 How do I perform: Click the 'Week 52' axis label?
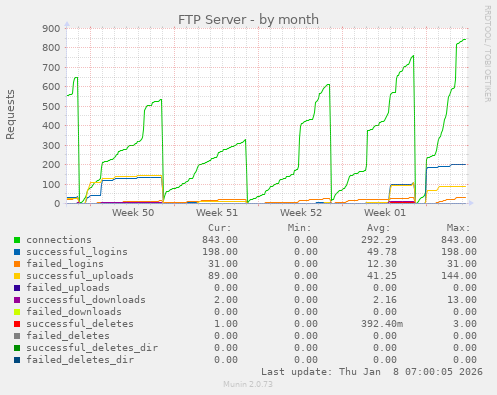pyautogui.click(x=301, y=213)
